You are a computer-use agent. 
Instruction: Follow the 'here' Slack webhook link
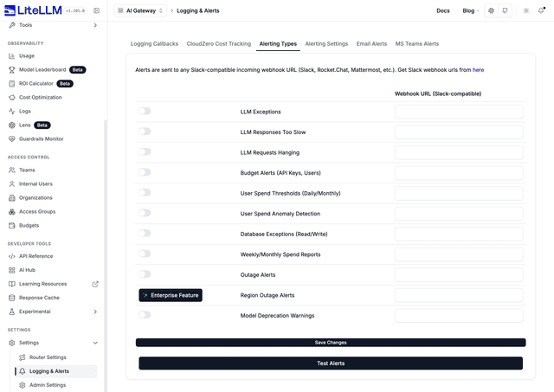[x=478, y=70]
